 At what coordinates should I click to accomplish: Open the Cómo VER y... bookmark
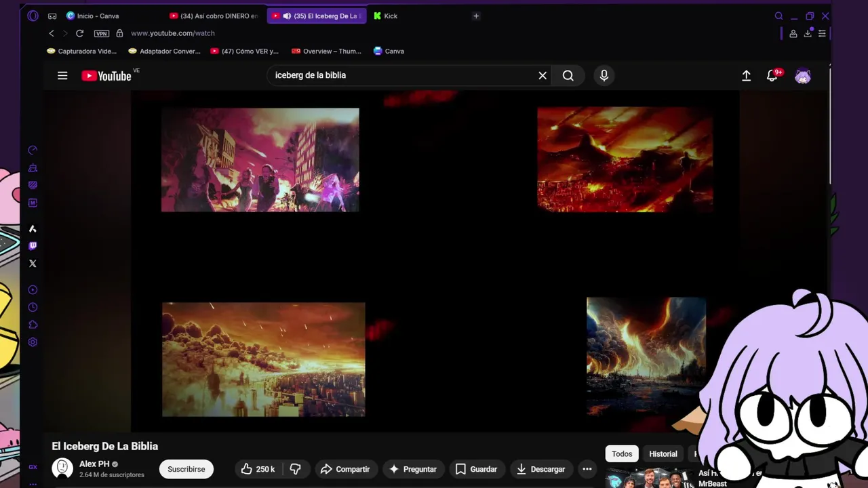(245, 51)
